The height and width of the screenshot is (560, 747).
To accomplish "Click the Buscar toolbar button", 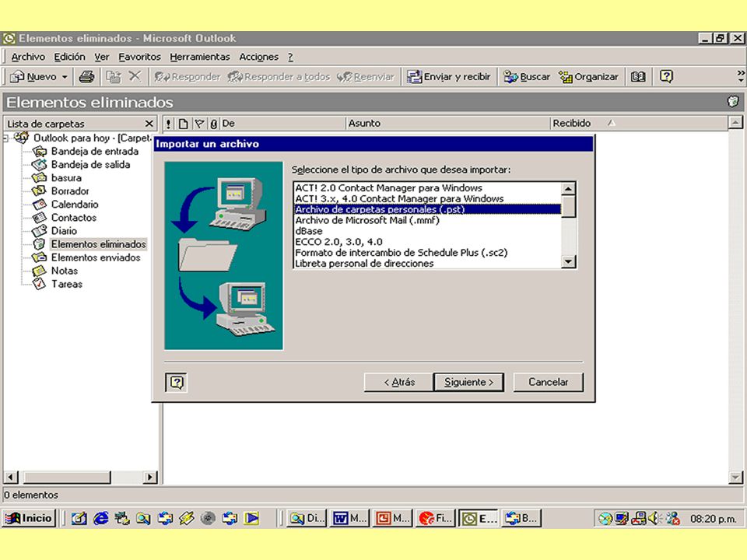I will [527, 77].
